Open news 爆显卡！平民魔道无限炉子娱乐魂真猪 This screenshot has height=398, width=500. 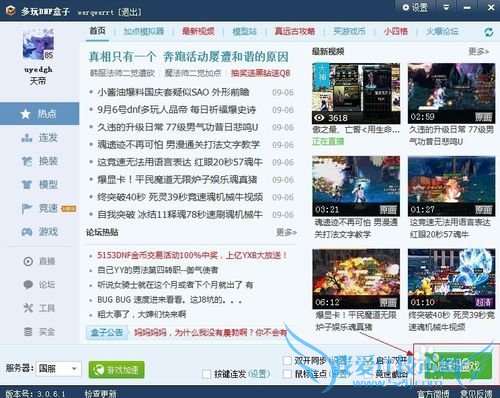(177, 180)
